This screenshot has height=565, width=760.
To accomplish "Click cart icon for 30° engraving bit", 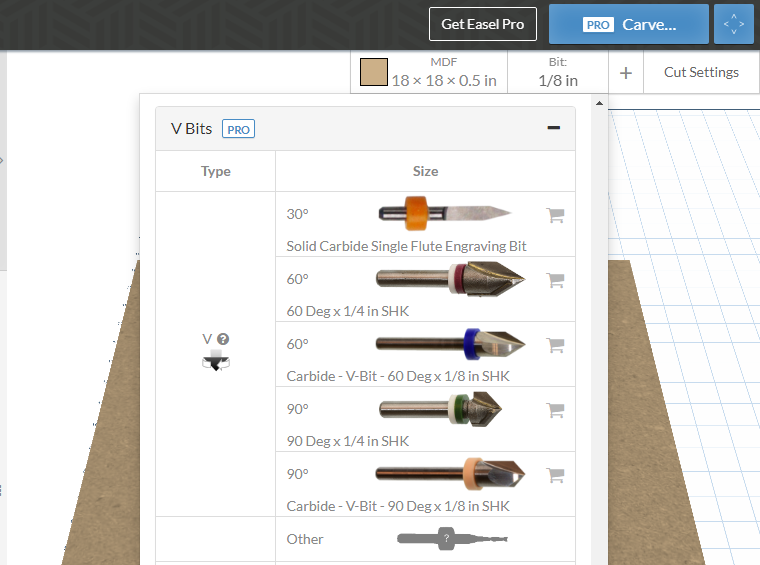I will pos(556,215).
